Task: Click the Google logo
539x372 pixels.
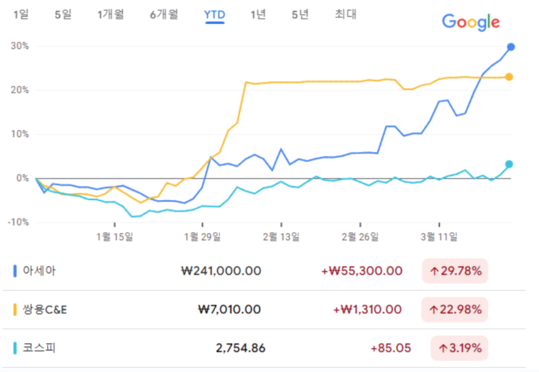Action: (471, 22)
